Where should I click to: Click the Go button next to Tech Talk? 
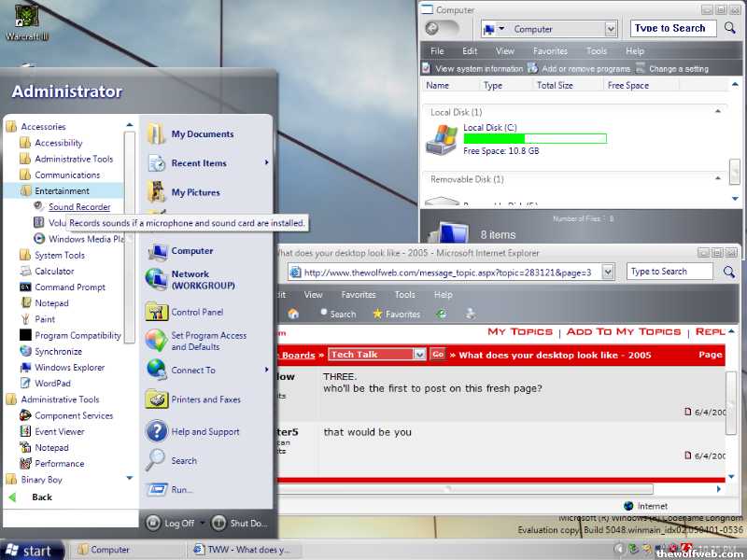coord(438,355)
